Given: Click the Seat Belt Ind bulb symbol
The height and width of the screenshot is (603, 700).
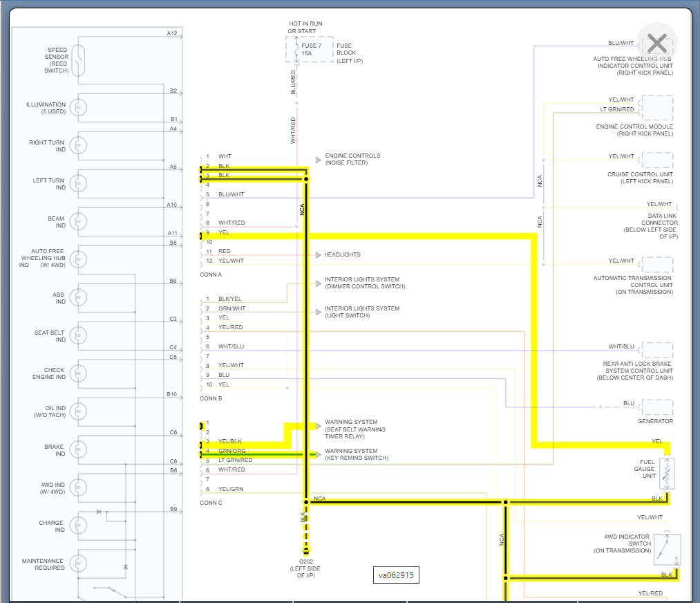Looking at the screenshot, I should pos(79,335).
